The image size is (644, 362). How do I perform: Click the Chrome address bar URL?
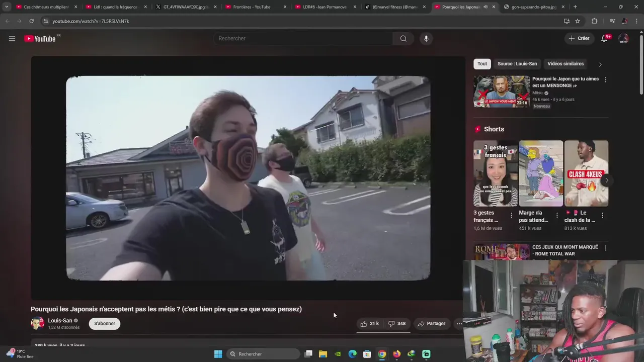coord(91,21)
